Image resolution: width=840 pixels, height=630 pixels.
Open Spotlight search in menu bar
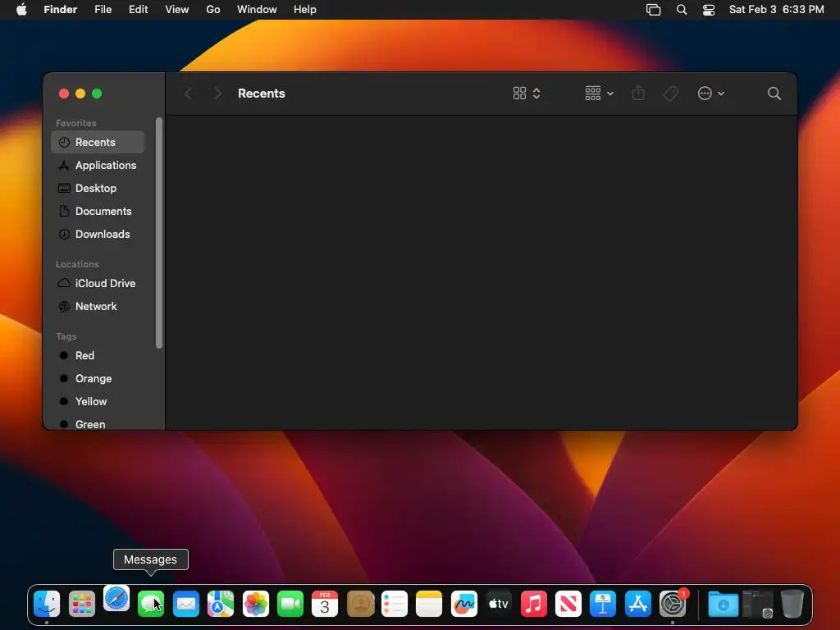(682, 10)
